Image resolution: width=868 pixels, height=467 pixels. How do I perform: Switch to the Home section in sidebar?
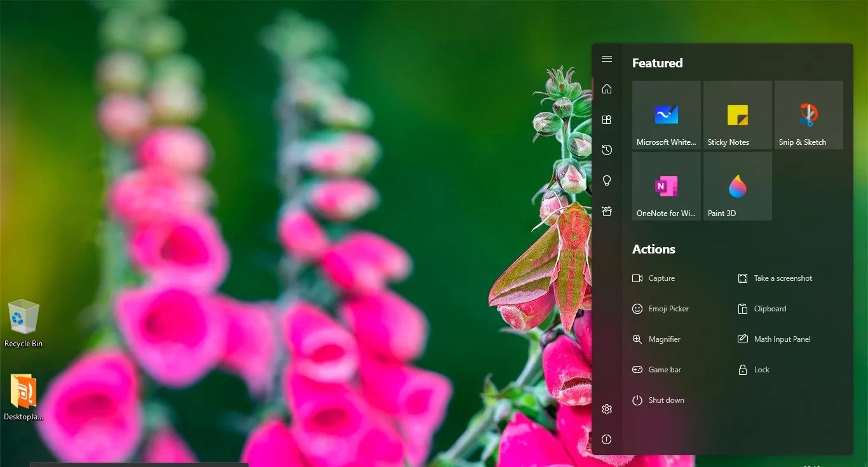pos(607,89)
